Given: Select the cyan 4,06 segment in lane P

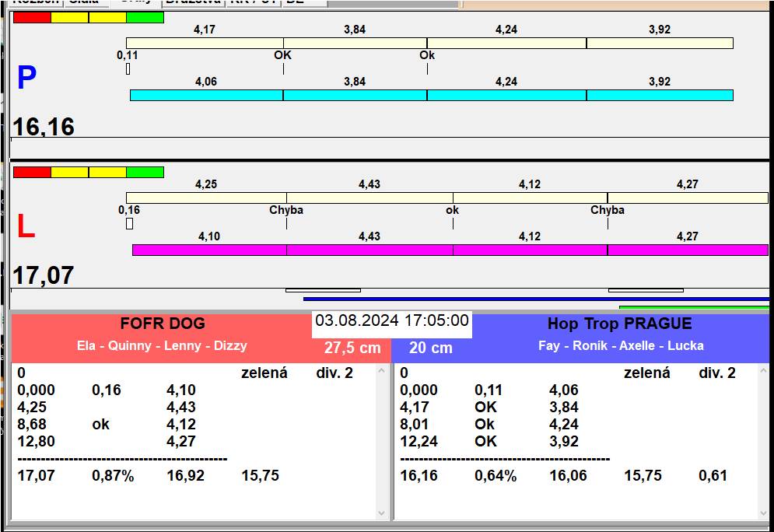Looking at the screenshot, I should coord(206,95).
